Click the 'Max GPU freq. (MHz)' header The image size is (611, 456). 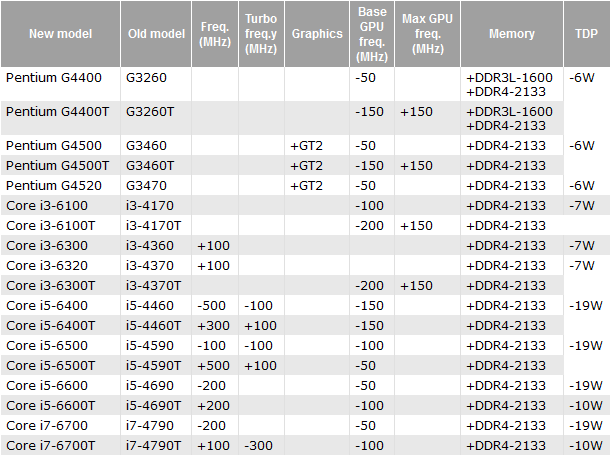pos(427,34)
